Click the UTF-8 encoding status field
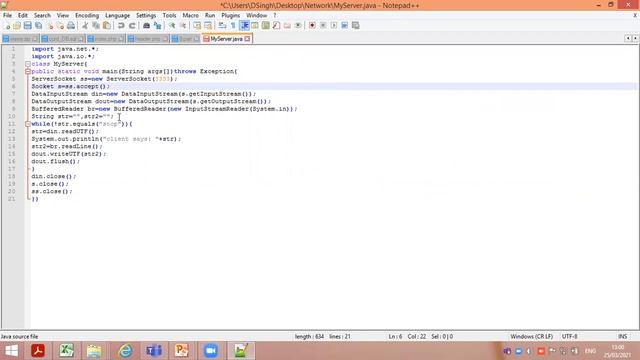This screenshot has height=360, width=640. [x=569, y=337]
